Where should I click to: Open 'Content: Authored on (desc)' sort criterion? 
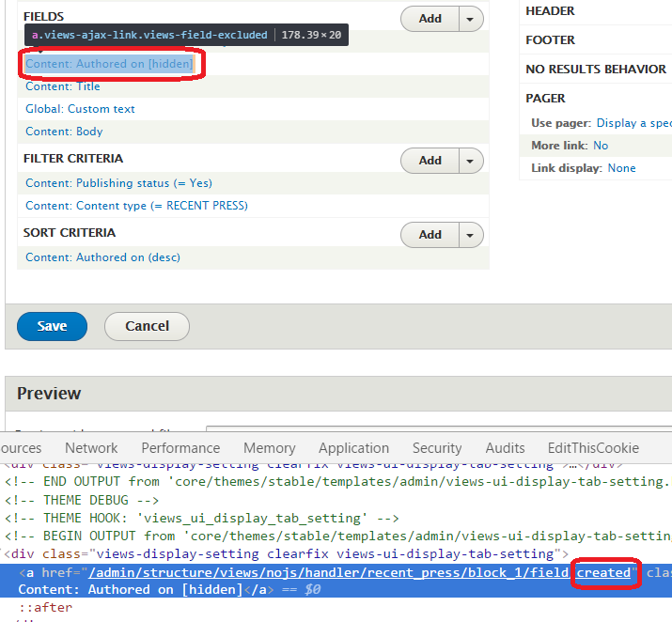click(102, 257)
